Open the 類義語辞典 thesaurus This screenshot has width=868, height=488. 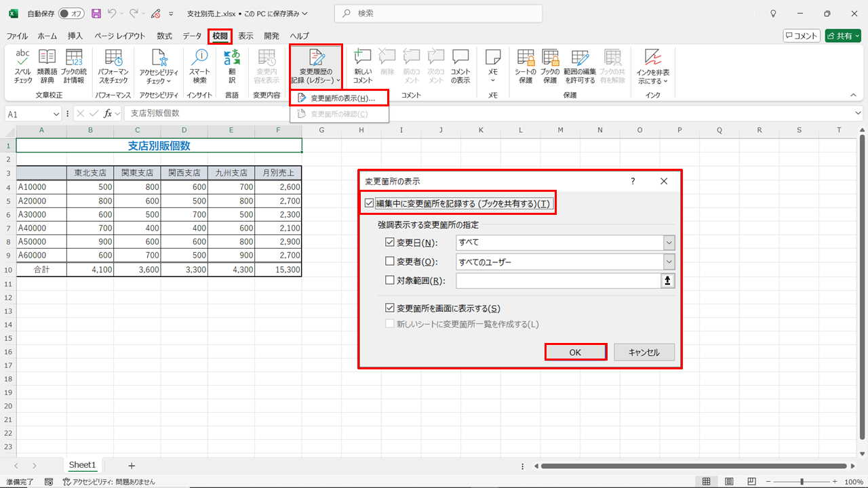tap(47, 66)
